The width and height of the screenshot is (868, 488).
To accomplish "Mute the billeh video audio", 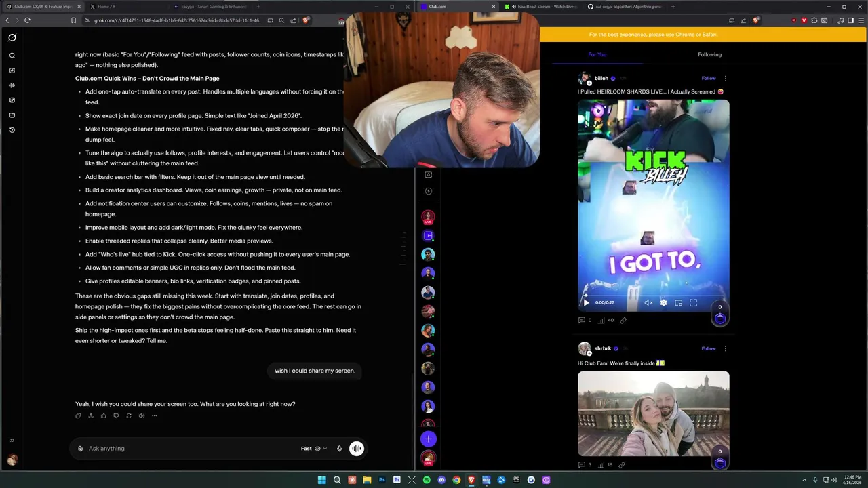I will point(648,303).
